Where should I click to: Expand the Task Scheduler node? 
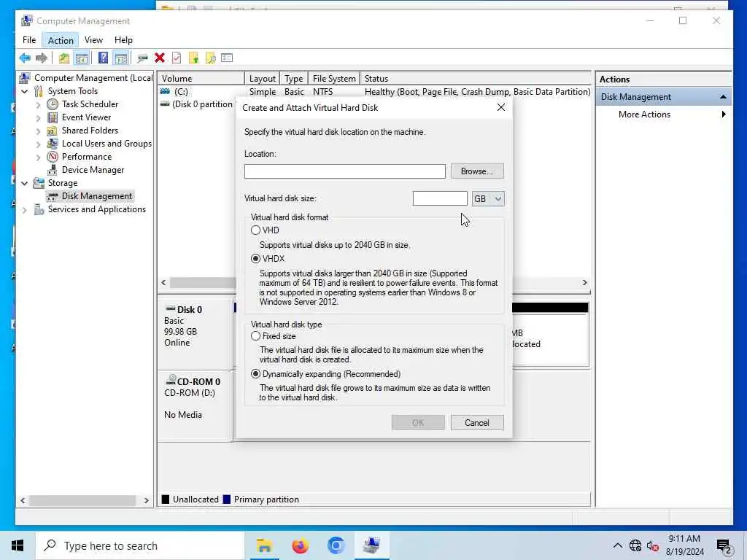[38, 104]
